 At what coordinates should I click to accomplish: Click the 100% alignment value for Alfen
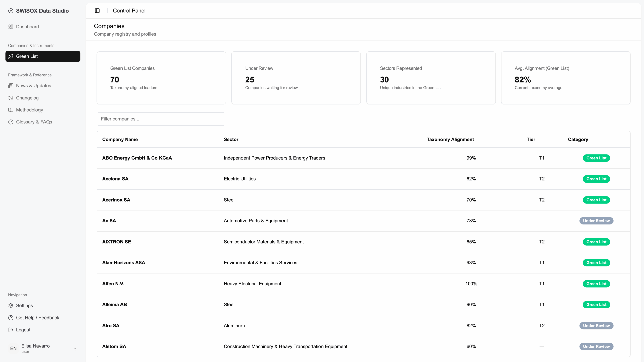tap(471, 284)
